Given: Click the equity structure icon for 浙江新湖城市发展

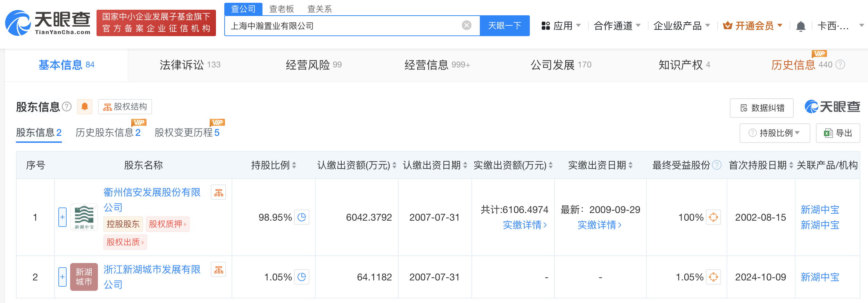Looking at the screenshot, I should pyautogui.click(x=218, y=270).
